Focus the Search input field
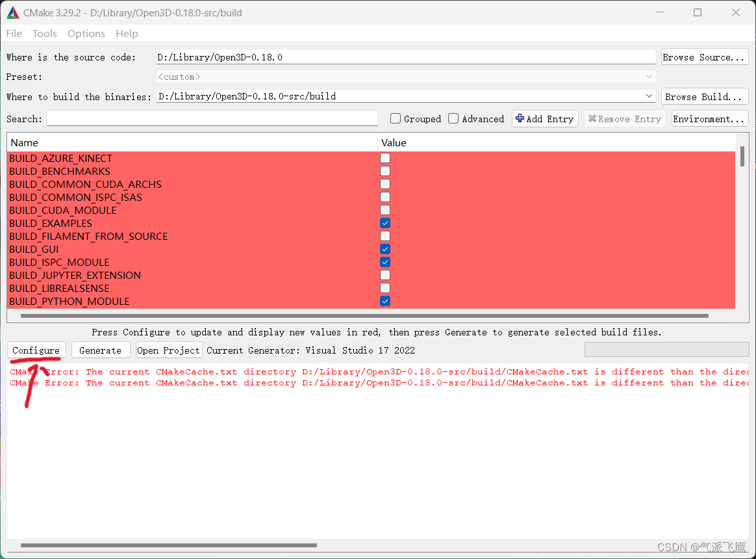The image size is (756, 559). (212, 119)
